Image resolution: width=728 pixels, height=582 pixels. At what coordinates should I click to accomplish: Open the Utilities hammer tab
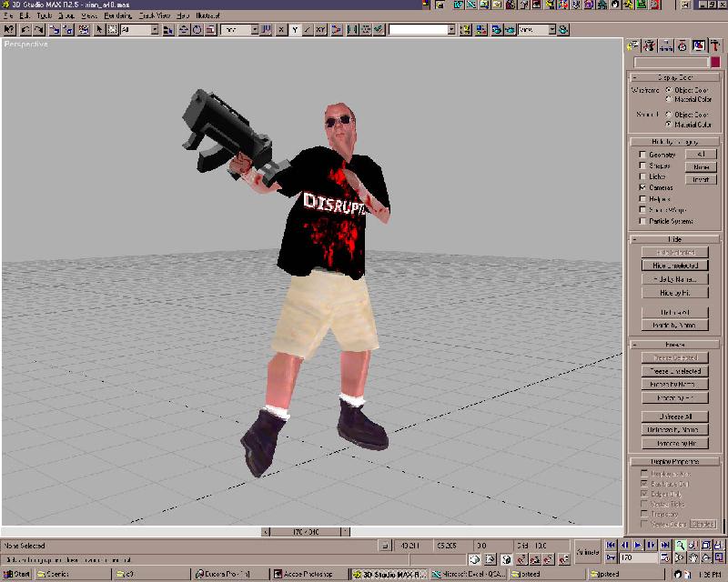pyautogui.click(x=715, y=45)
